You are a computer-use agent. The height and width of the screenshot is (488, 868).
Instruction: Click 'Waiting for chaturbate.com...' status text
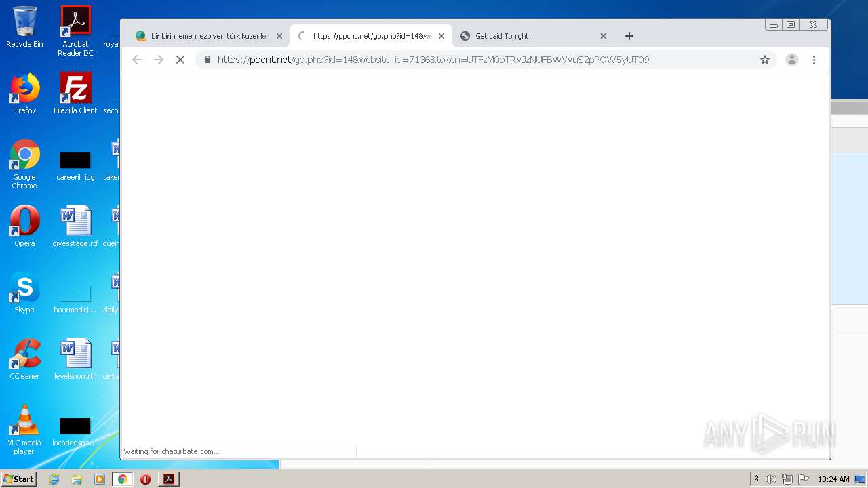pos(171,451)
